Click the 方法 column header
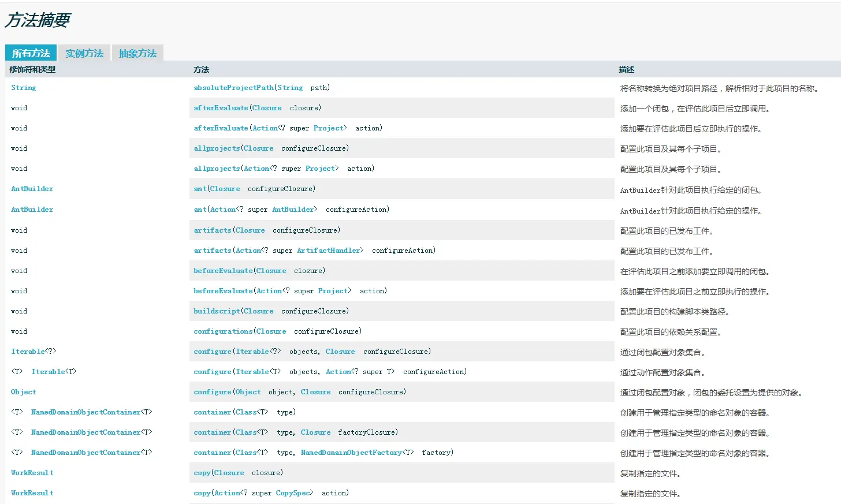The image size is (841, 504). point(201,69)
